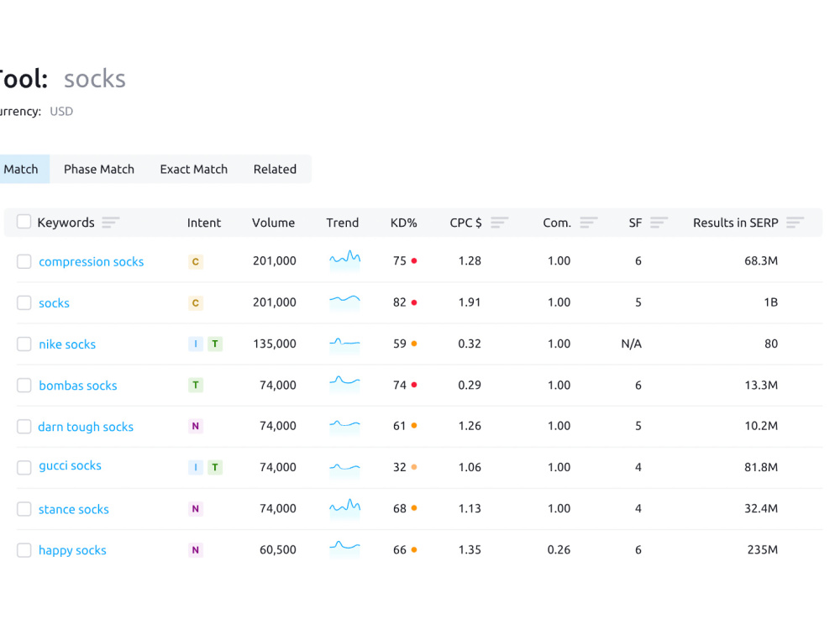
Task: Click the 1.91 CPC value for socks
Action: 470,302
